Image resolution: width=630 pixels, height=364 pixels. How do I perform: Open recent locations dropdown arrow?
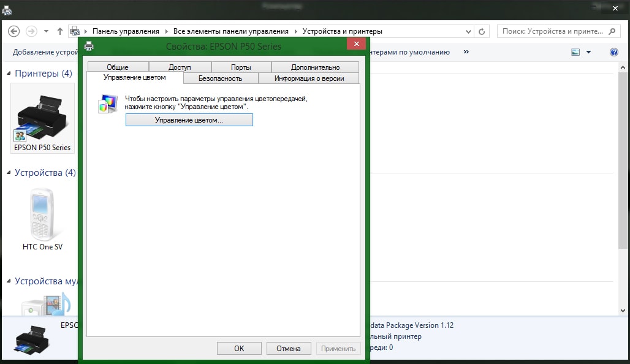tap(46, 31)
